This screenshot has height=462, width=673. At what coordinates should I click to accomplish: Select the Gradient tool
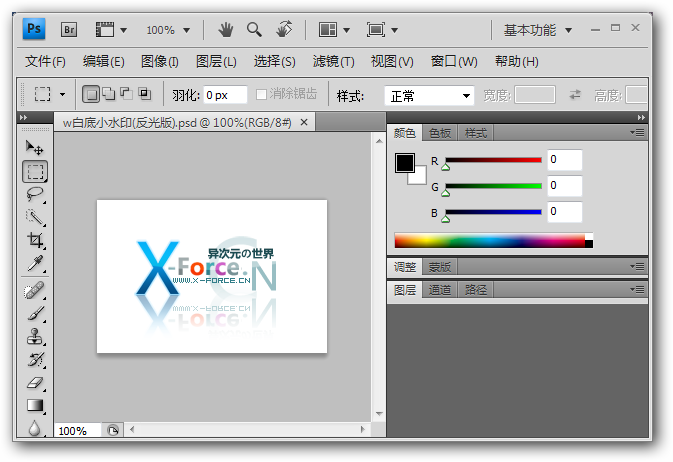pyautogui.click(x=35, y=405)
